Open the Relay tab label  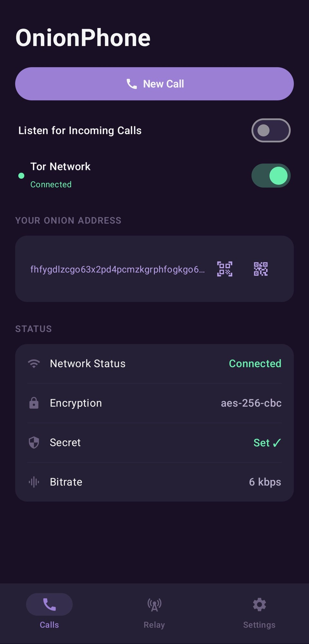click(x=154, y=625)
